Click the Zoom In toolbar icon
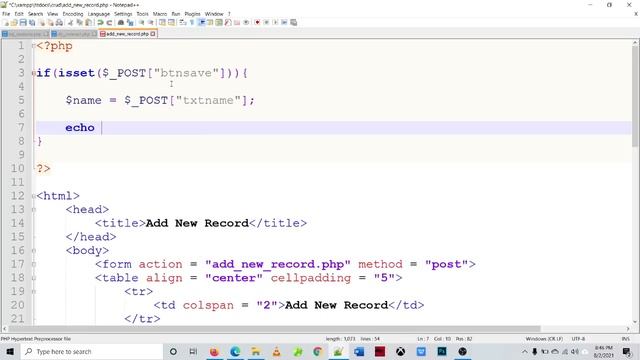640x360 pixels. (x=141, y=22)
